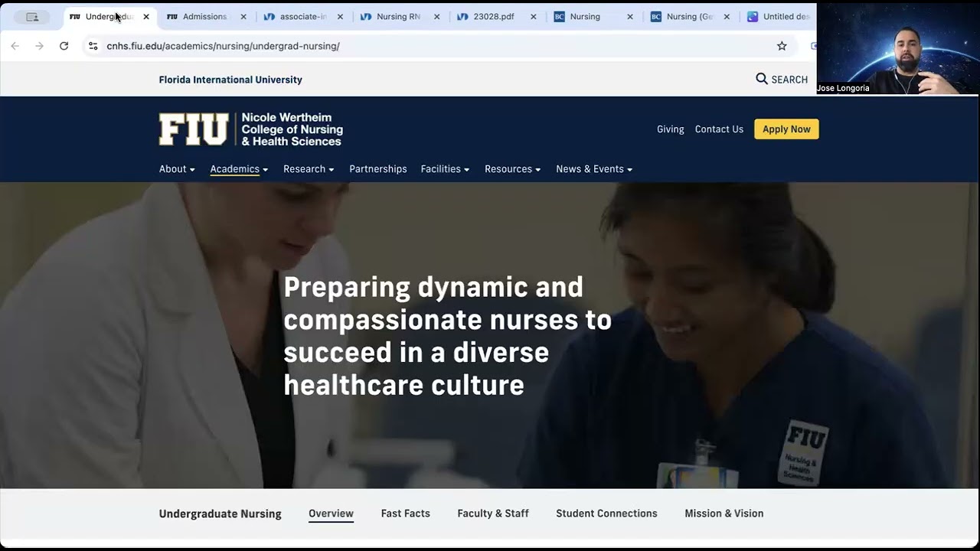Screen dimensions: 980x551
Task: Click the browser forward arrow
Action: click(x=39, y=46)
